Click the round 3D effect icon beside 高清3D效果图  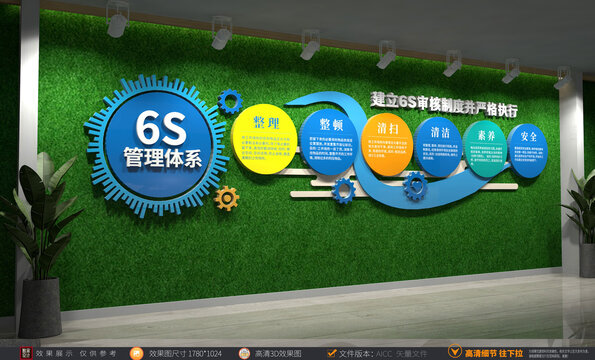coord(244,353)
